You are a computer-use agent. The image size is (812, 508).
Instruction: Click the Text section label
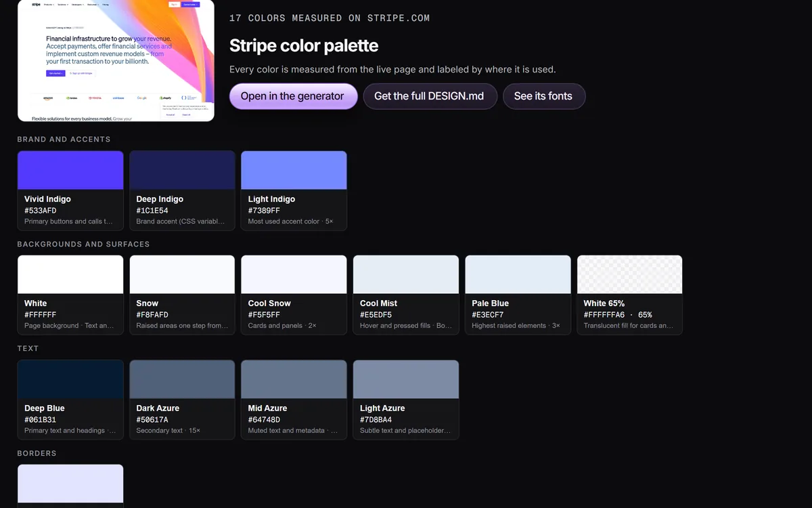pyautogui.click(x=28, y=349)
